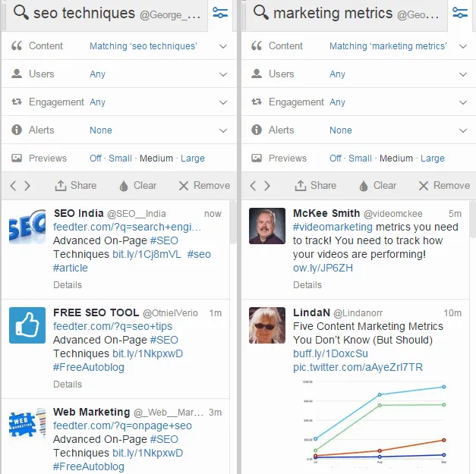Expand Users filter in marketing metrics column
Screen dimensions: 476x474
tap(463, 74)
